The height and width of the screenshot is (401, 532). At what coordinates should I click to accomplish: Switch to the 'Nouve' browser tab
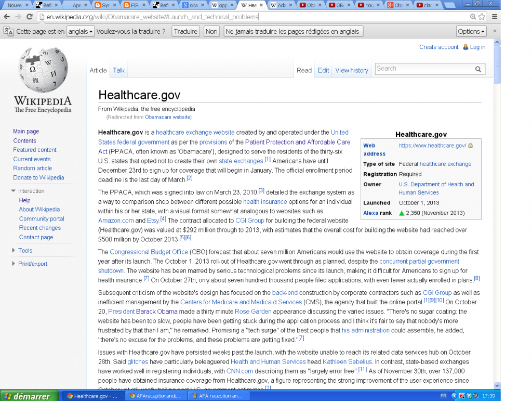[16, 5]
